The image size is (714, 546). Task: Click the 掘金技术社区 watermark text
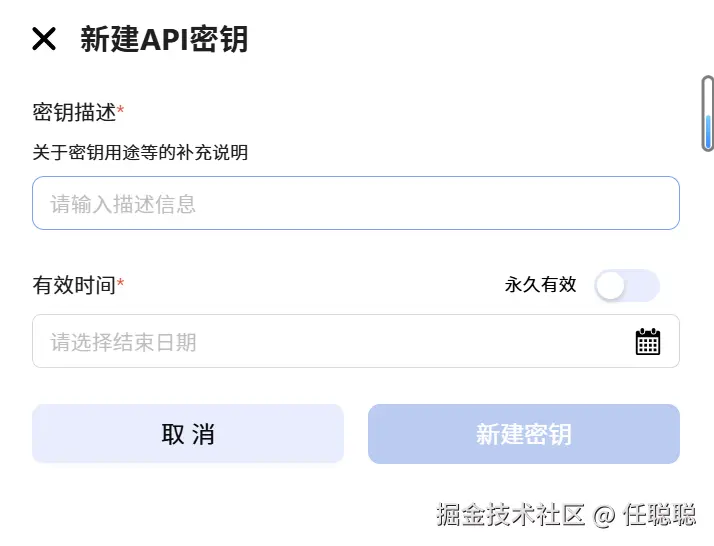point(510,515)
